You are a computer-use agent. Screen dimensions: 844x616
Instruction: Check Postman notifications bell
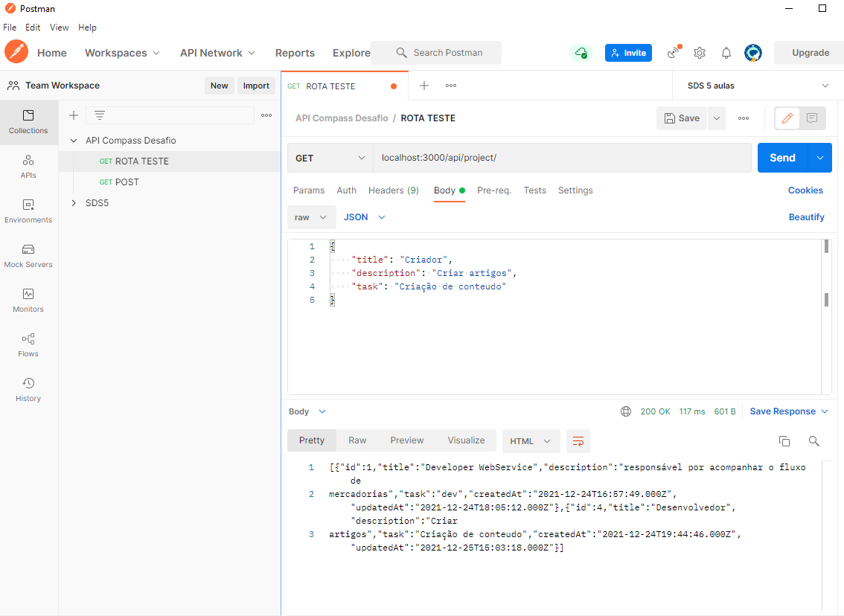tap(726, 53)
